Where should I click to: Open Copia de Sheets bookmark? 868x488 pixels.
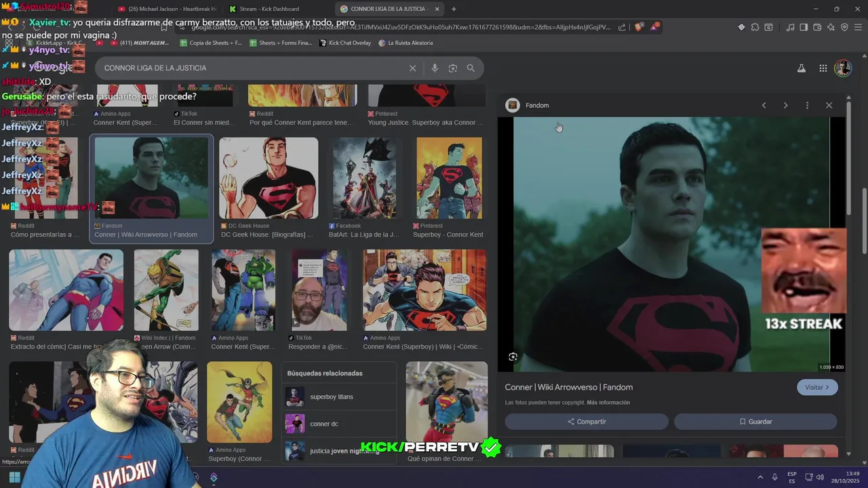[x=211, y=43]
